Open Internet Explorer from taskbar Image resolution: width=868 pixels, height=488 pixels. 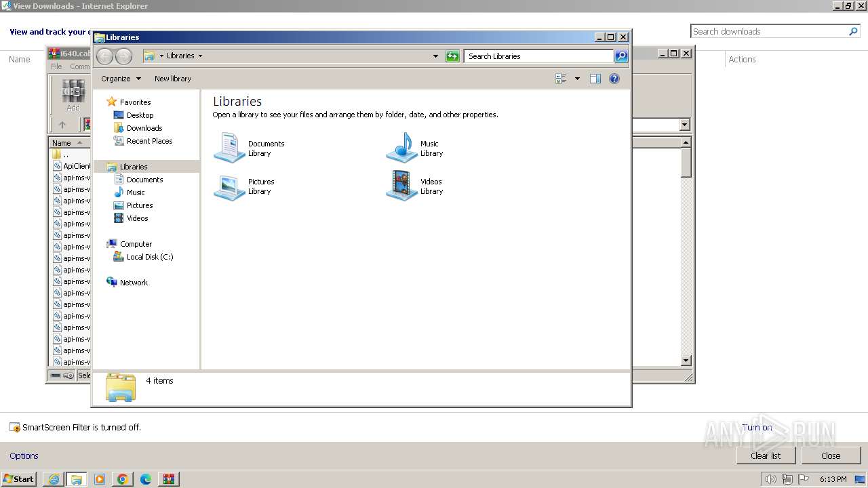54,479
